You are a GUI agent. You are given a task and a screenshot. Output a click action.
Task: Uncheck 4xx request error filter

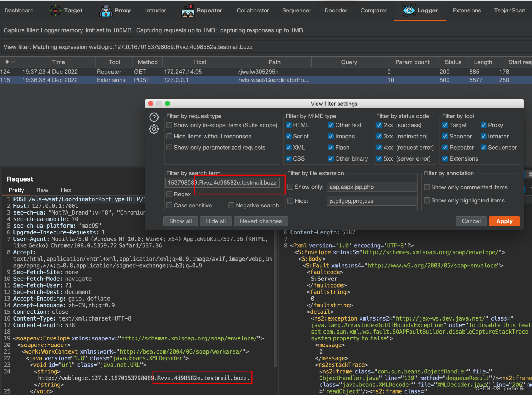pos(379,148)
